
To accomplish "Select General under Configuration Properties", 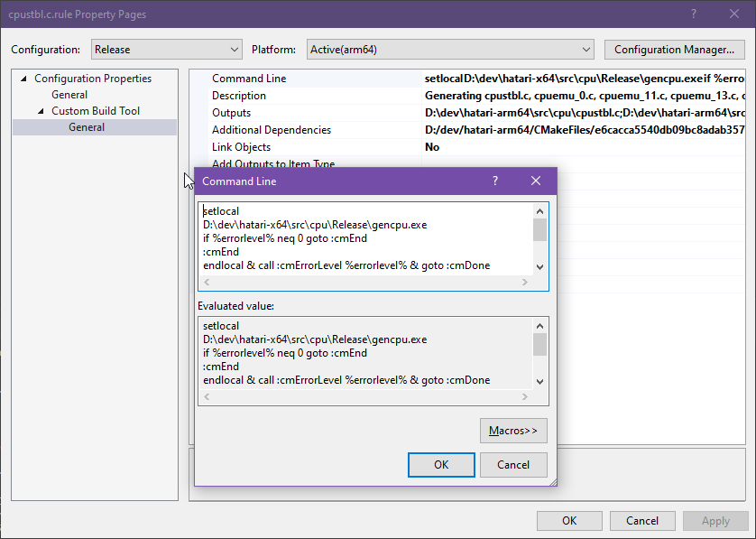I will [69, 95].
